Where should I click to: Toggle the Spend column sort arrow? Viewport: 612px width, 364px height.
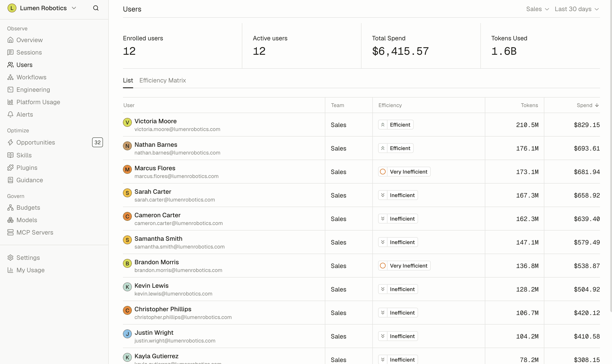(597, 105)
